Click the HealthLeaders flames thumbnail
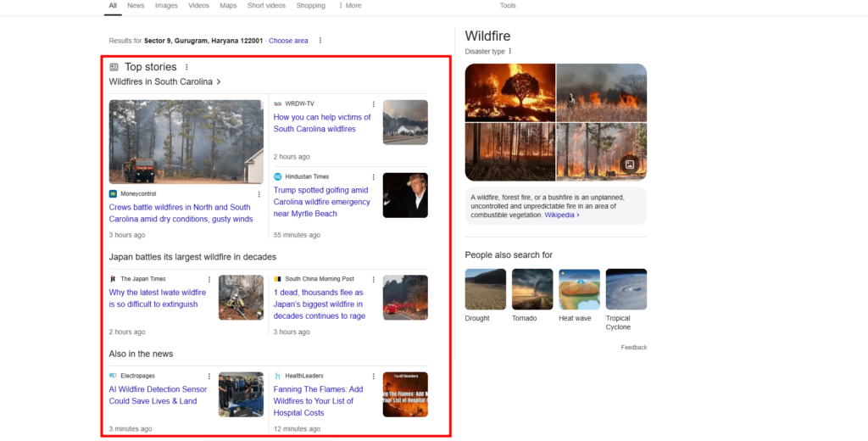This screenshot has width=868, height=441. 405,394
